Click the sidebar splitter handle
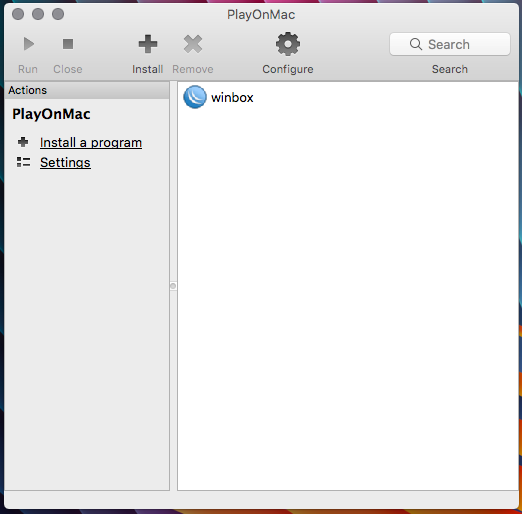Screen dimensions: 522x514 click(x=173, y=286)
